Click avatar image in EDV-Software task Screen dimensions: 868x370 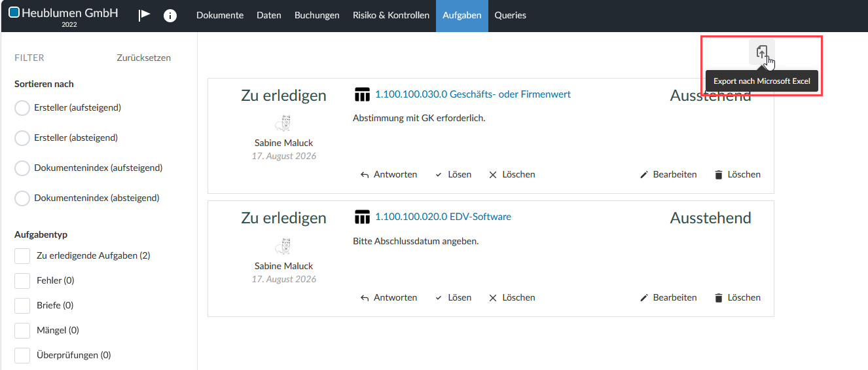tap(283, 246)
